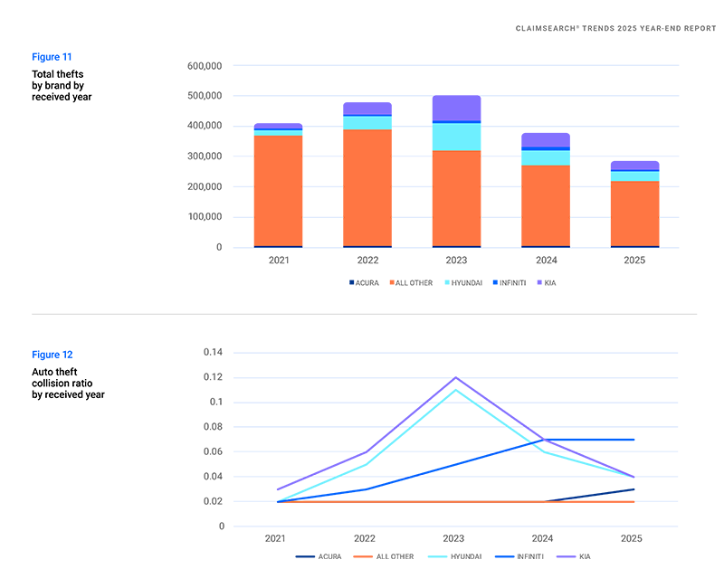
Task: Click the 2024 bar's purple KIA segment
Action: click(x=546, y=140)
